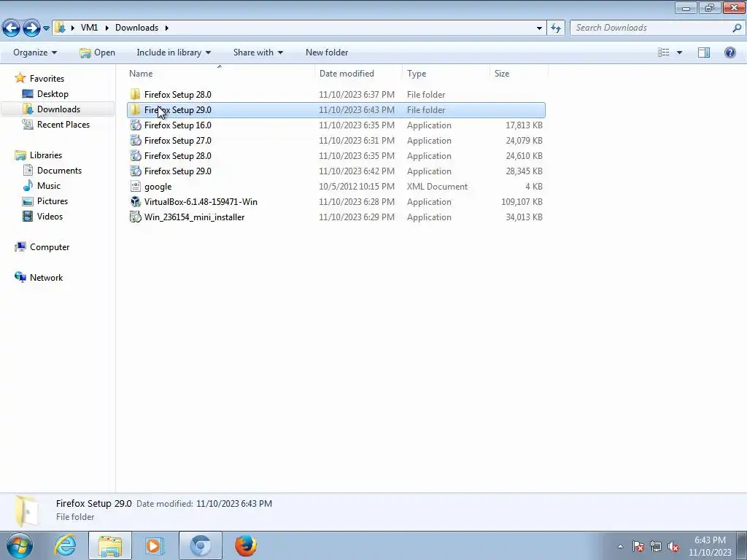Select Downloads under Favorites

(58, 109)
